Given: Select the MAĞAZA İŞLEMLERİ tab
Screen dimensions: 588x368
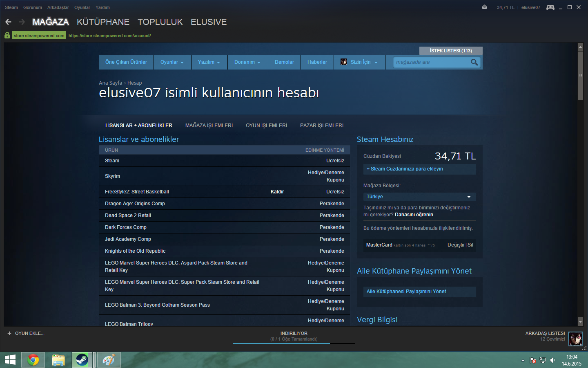Looking at the screenshot, I should 209,126.
